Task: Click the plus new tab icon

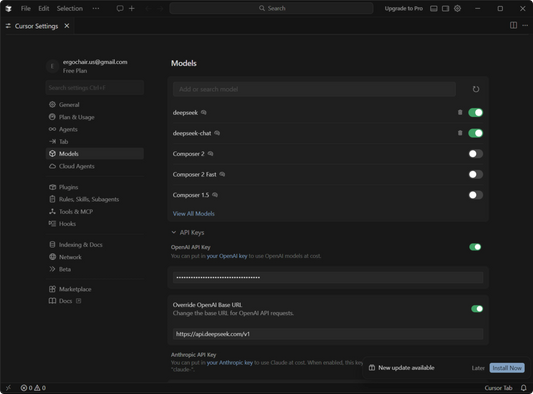Action: click(132, 8)
